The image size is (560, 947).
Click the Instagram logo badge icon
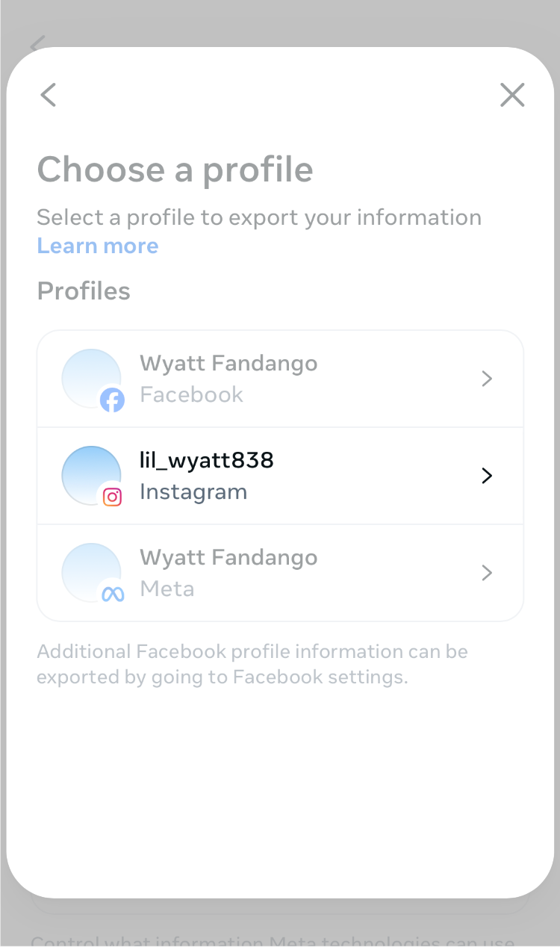(112, 497)
